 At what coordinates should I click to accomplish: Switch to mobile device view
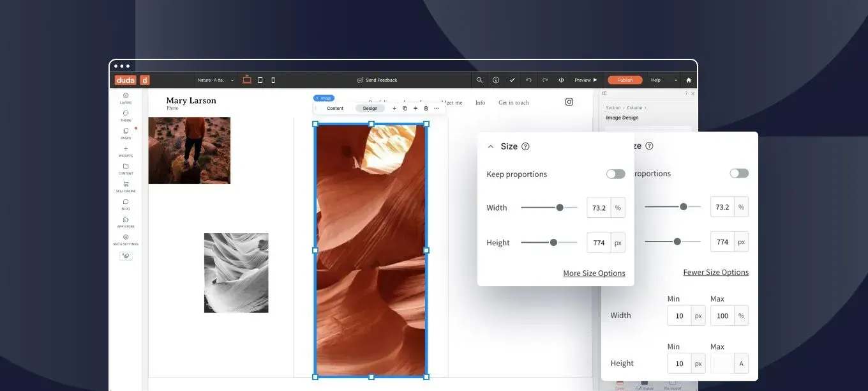[273, 80]
